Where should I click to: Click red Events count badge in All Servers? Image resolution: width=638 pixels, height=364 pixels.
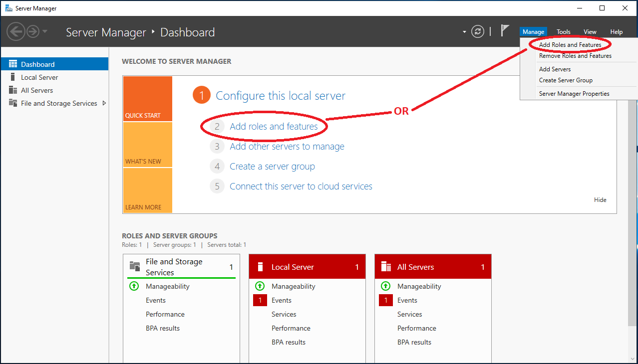coord(386,300)
